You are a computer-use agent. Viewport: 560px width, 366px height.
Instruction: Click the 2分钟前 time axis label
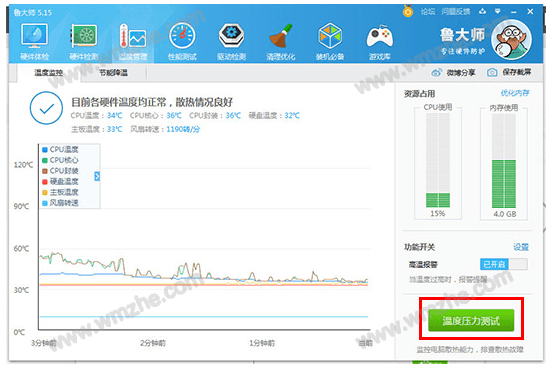(153, 343)
